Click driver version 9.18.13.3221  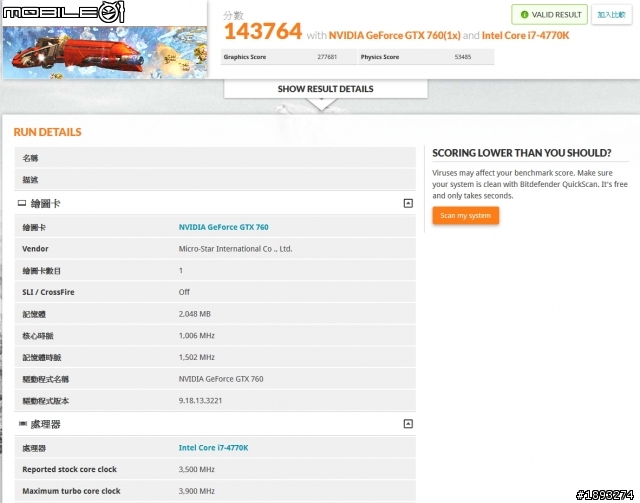point(200,401)
